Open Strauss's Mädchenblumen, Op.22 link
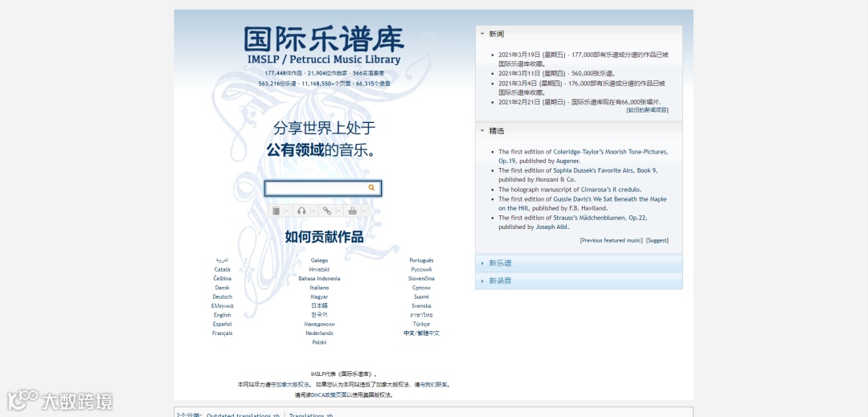The width and height of the screenshot is (868, 417). click(x=600, y=218)
